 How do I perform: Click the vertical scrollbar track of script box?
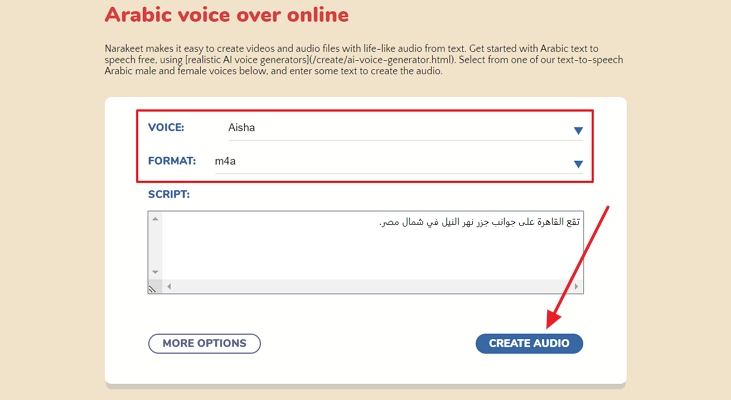tap(154, 245)
